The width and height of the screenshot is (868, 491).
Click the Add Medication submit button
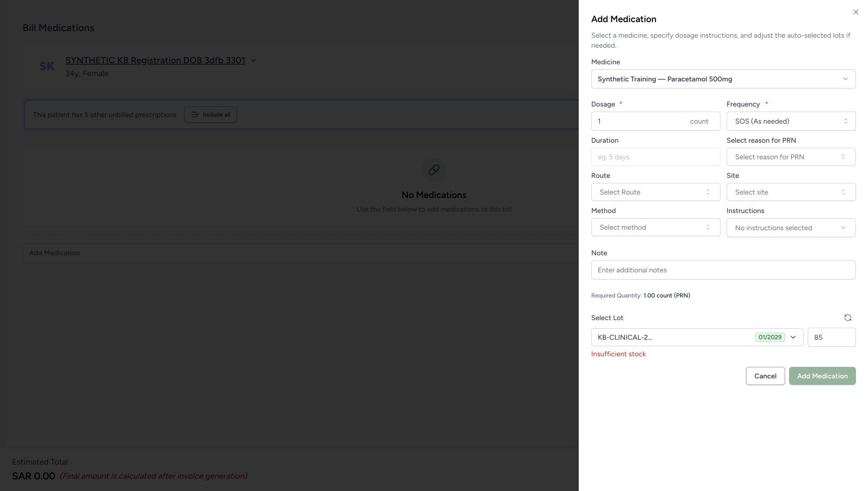pos(822,376)
